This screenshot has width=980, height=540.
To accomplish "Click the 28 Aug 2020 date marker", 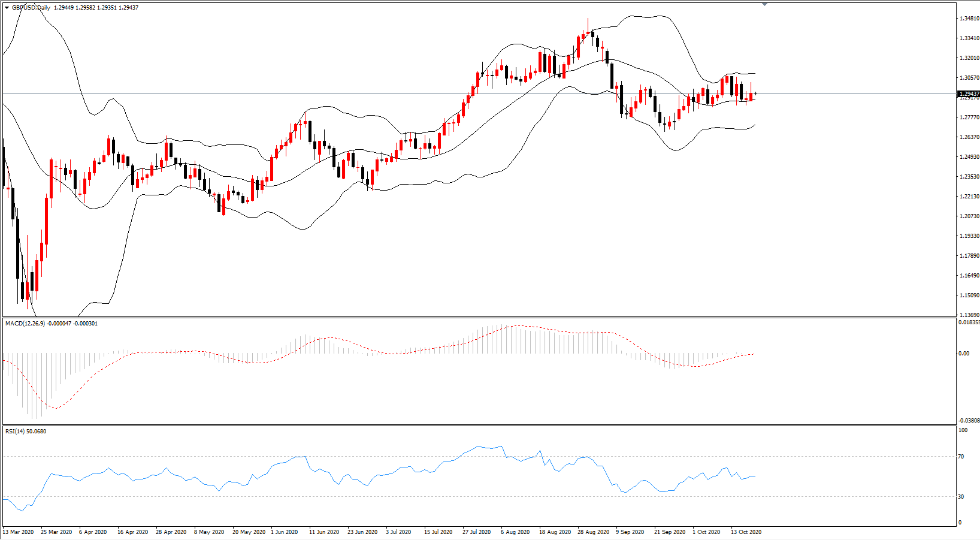I will 593,532.
